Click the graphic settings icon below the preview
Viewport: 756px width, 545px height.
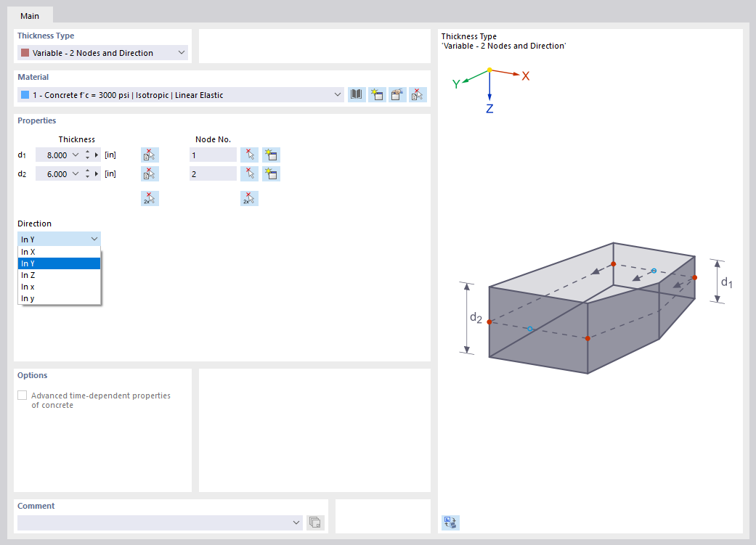click(x=450, y=523)
